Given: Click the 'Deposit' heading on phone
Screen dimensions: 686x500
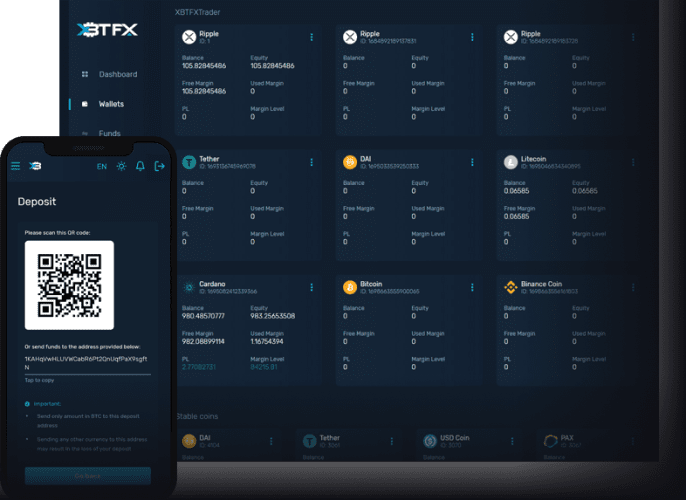Looking at the screenshot, I should point(37,202).
